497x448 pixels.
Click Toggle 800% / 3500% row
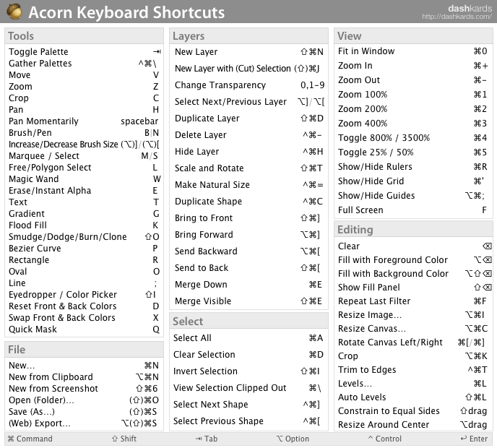tap(412, 137)
